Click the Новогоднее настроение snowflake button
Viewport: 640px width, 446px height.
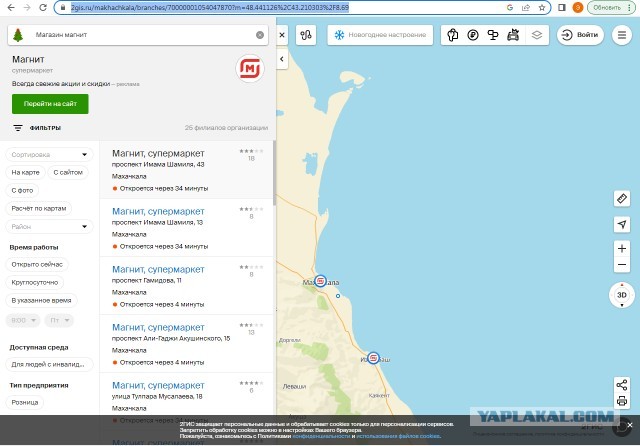(x=380, y=35)
